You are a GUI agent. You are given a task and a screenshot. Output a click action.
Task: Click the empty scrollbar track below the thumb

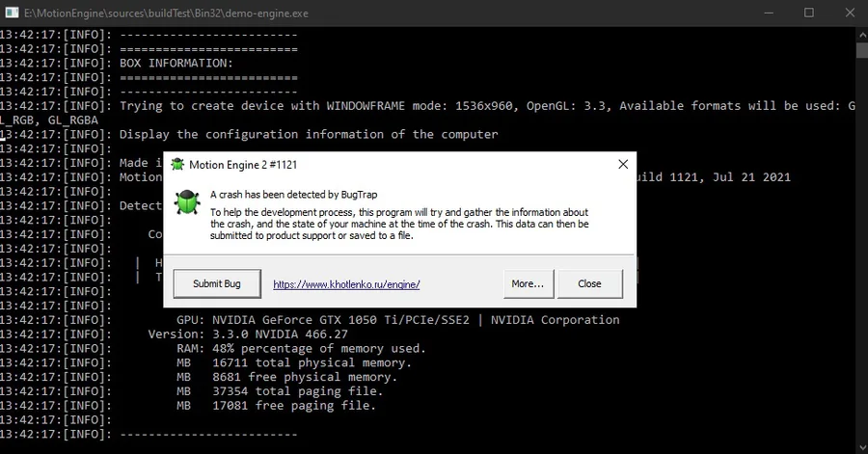coord(862,249)
